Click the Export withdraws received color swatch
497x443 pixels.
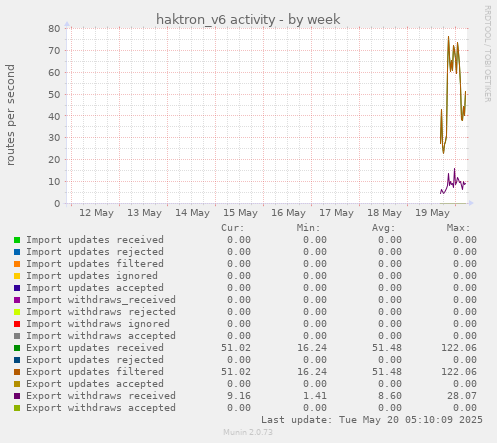coord(17,396)
